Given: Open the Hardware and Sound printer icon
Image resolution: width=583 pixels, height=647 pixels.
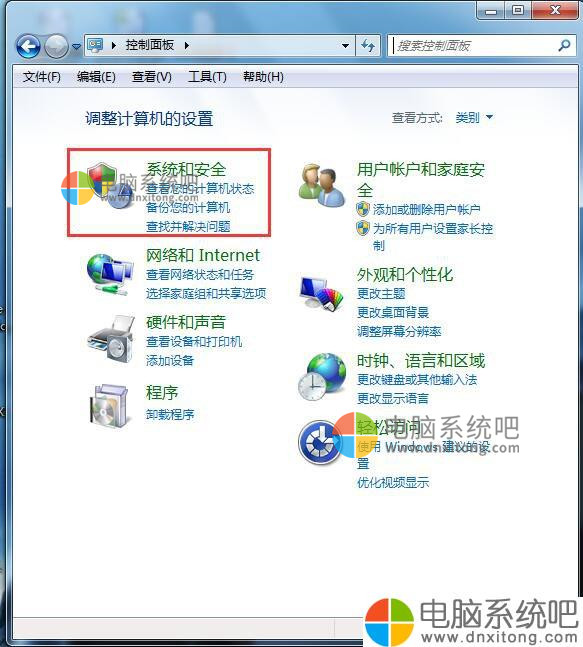Looking at the screenshot, I should (111, 340).
